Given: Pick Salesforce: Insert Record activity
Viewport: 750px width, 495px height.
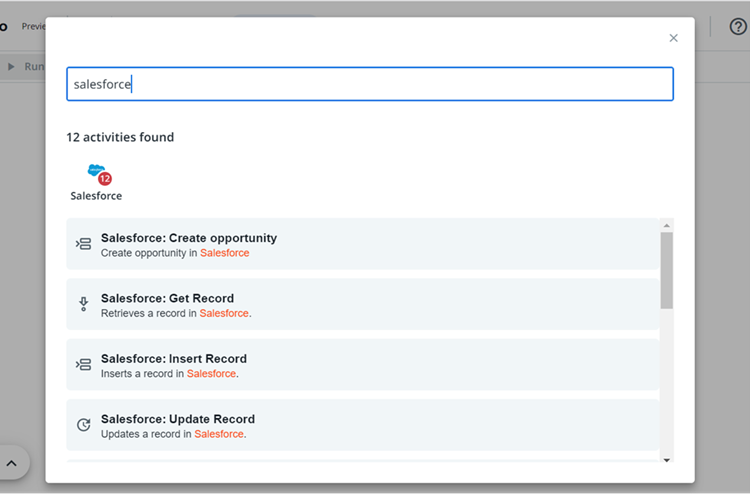Looking at the screenshot, I should (363, 364).
